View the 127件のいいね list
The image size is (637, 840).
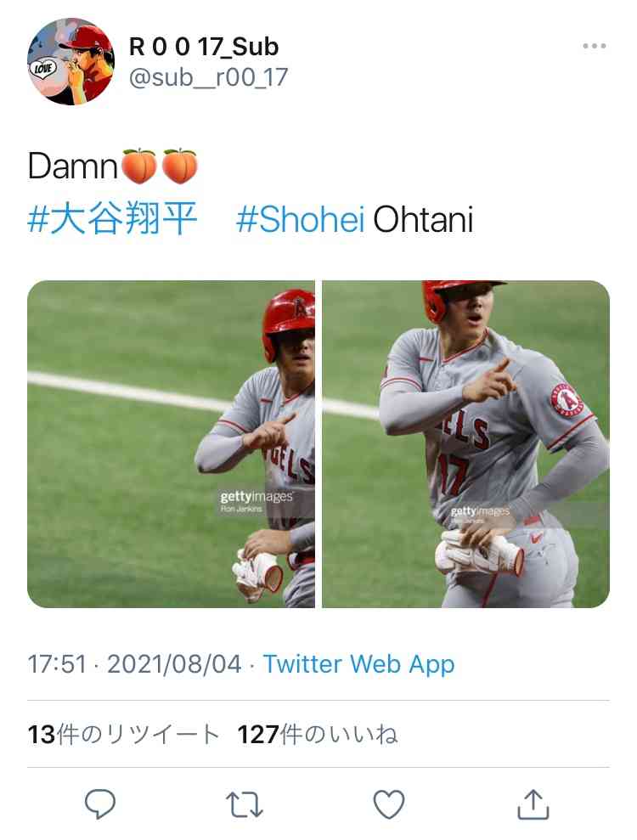pos(317,735)
